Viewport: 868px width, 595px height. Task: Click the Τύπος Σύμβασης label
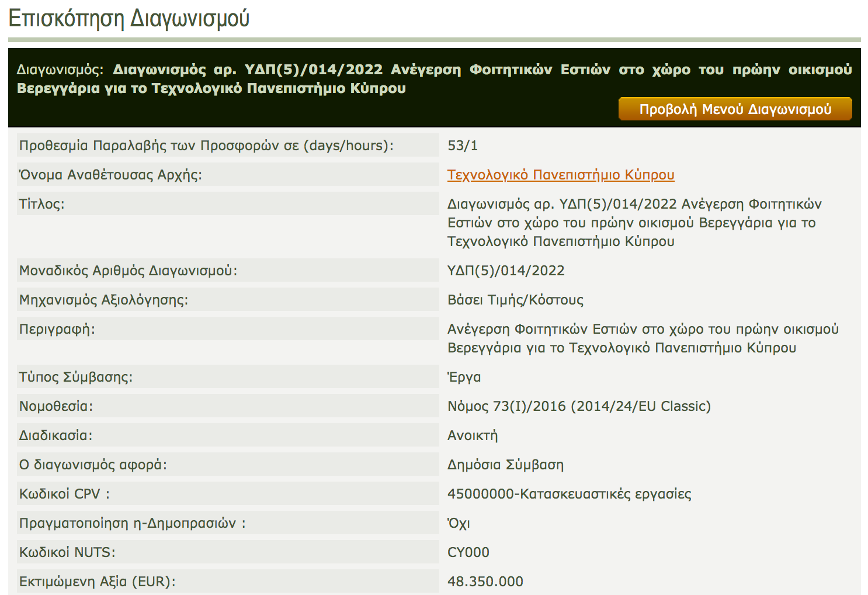click(76, 377)
